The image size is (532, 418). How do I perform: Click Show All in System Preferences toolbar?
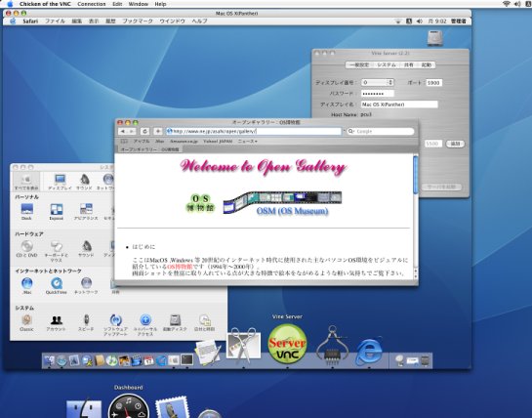pyautogui.click(x=26, y=182)
